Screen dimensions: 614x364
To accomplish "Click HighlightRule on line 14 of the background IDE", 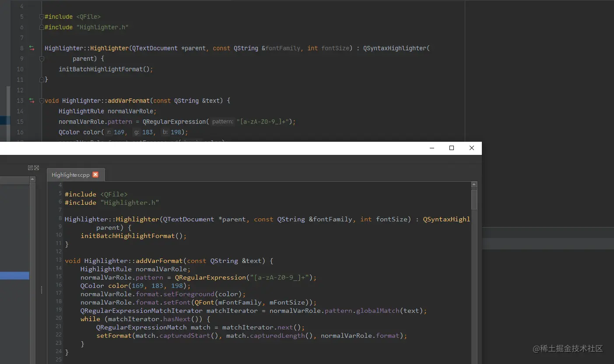I will 81,111.
